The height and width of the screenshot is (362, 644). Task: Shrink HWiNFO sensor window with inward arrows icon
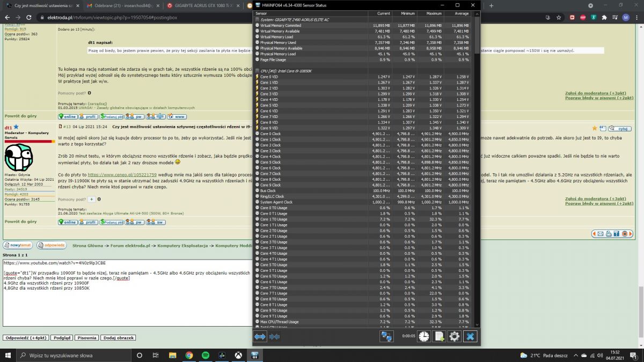click(x=274, y=336)
